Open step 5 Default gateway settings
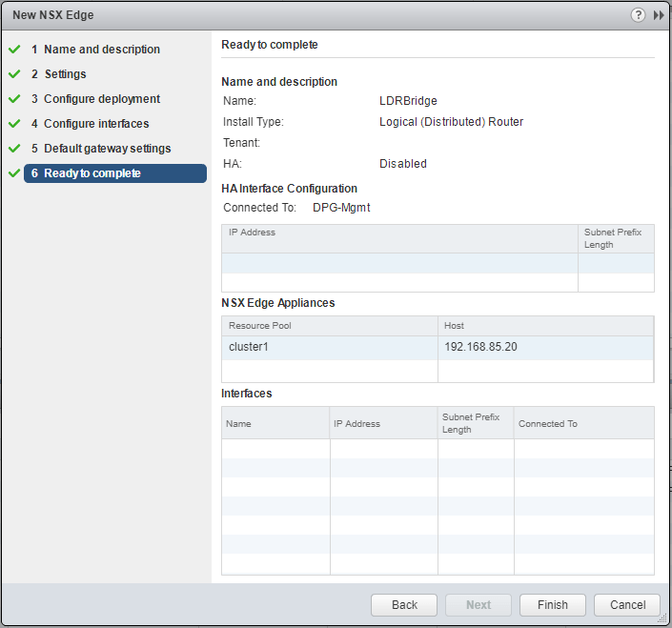The image size is (672, 628). tap(107, 149)
